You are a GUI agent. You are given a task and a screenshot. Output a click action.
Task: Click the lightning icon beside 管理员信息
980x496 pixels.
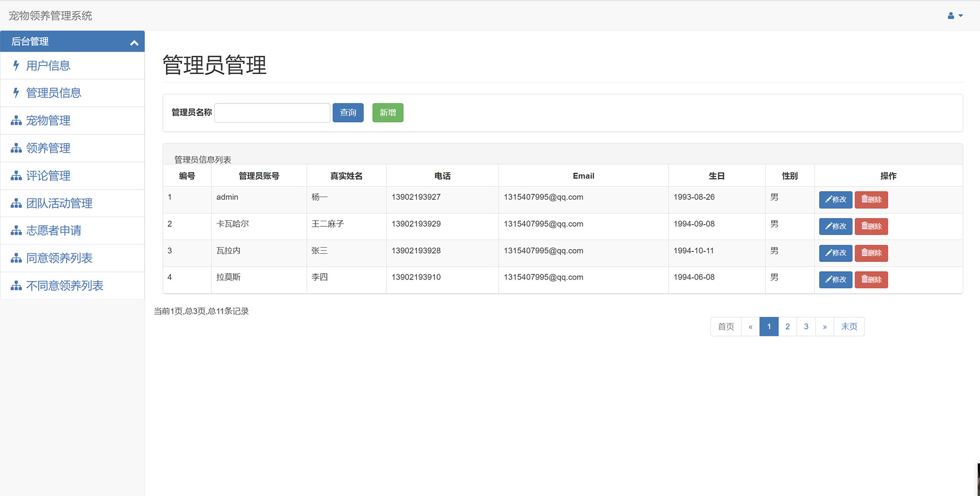16,93
